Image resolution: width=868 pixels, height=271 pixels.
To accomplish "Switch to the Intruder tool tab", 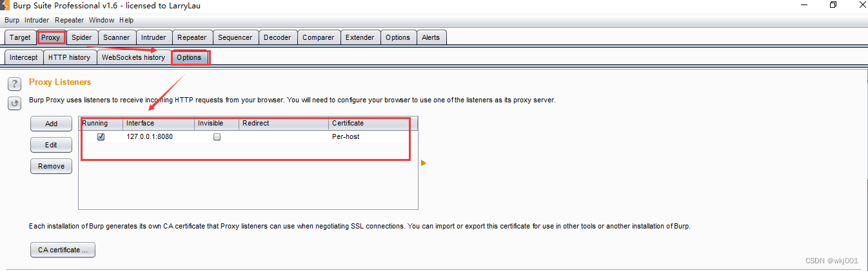I will 154,37.
